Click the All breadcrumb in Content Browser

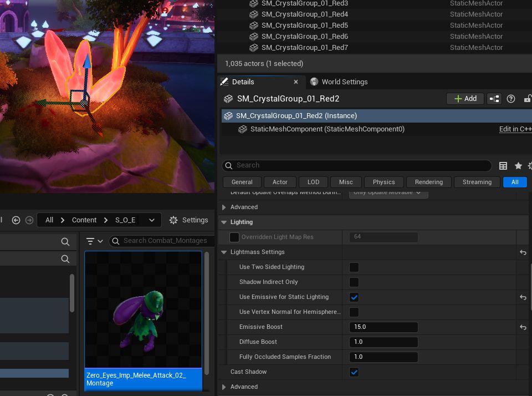pyautogui.click(x=49, y=220)
